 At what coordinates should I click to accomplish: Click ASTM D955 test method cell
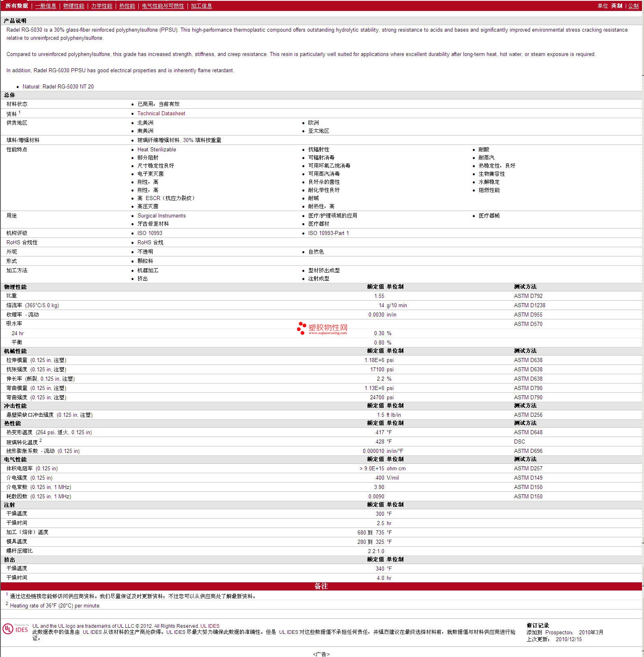pyautogui.click(x=528, y=314)
